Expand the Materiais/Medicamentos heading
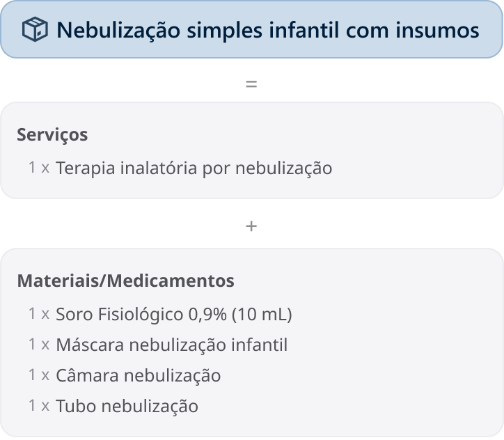The image size is (504, 440). [x=126, y=281]
